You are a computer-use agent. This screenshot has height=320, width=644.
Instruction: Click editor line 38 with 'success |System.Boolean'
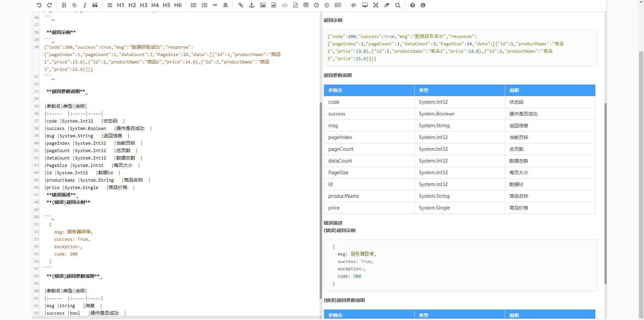98,128
